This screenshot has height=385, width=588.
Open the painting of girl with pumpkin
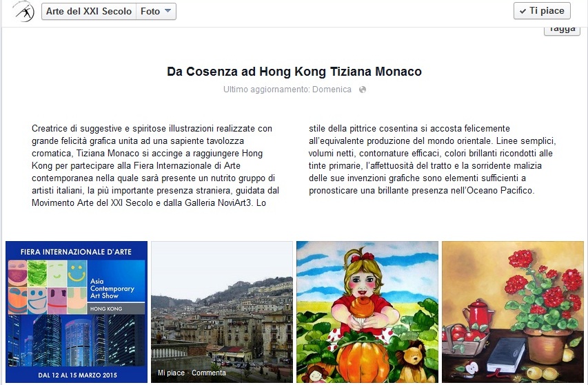pos(367,312)
